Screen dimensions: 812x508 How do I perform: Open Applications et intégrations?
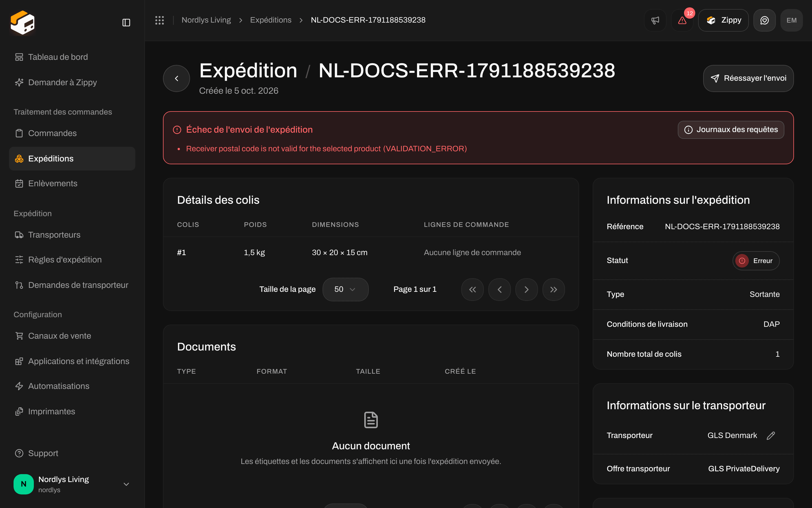[x=72, y=361]
